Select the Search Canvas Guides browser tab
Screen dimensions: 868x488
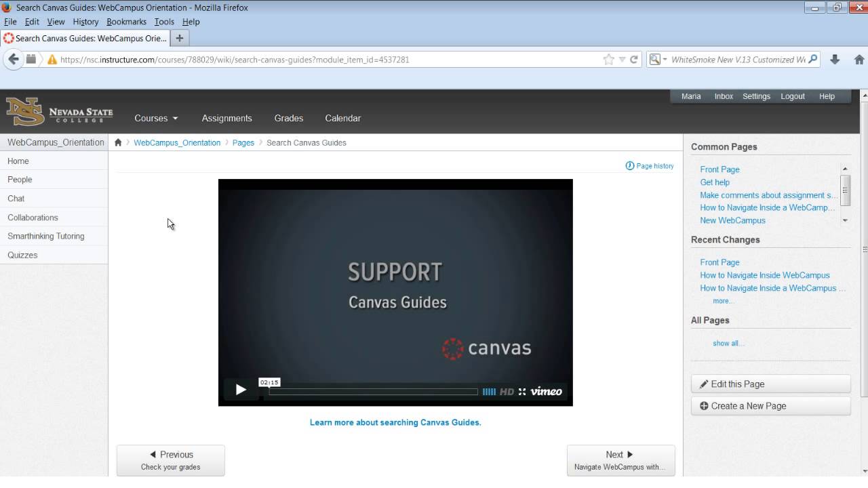(85, 38)
